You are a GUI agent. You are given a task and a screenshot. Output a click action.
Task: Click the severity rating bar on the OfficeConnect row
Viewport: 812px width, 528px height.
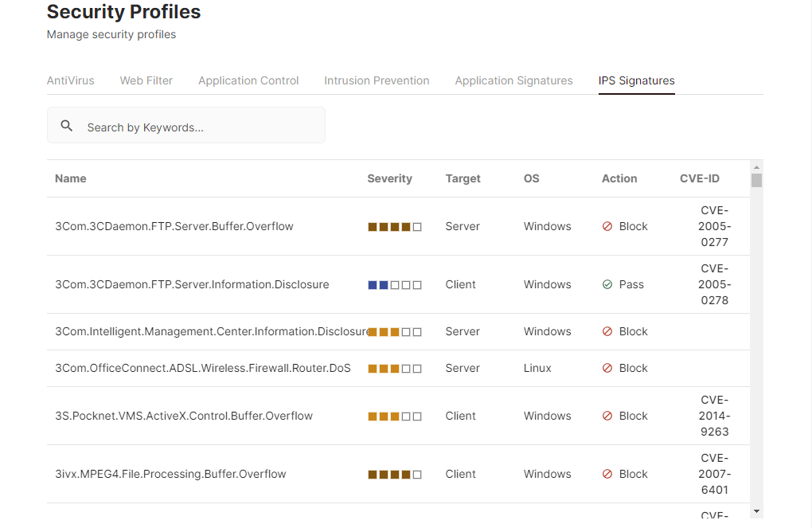pyautogui.click(x=395, y=368)
